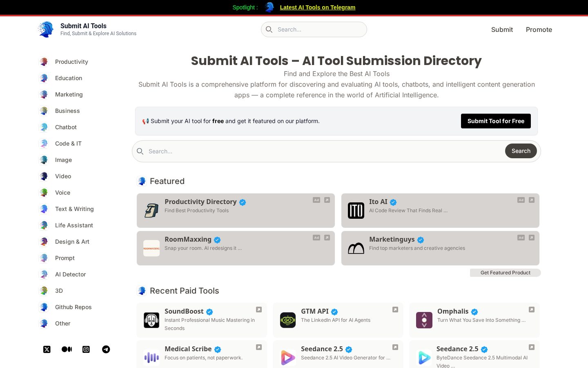Image resolution: width=588 pixels, height=368 pixels.
Task: Select the Code & IT category
Action: [68, 144]
